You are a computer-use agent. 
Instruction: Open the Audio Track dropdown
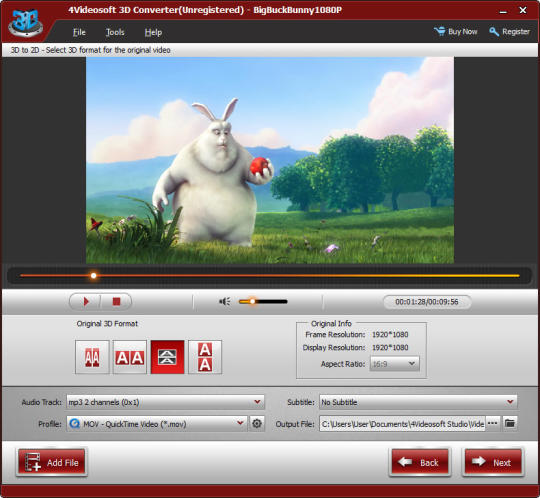click(x=165, y=402)
